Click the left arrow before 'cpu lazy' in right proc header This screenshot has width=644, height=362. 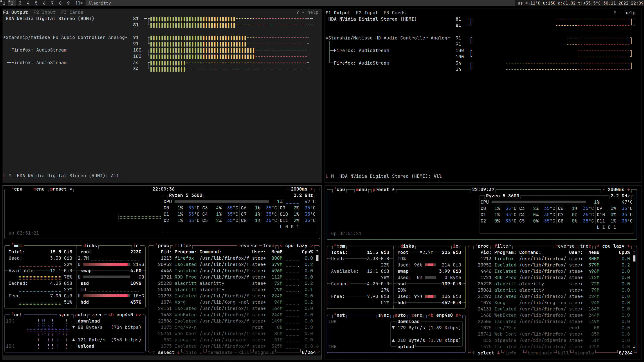[598, 246]
